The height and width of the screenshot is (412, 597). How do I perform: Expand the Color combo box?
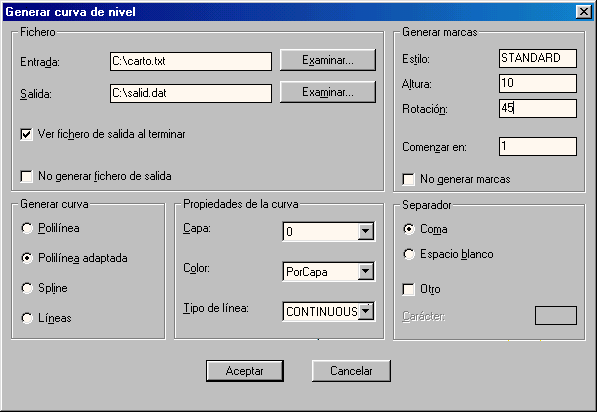click(x=366, y=271)
